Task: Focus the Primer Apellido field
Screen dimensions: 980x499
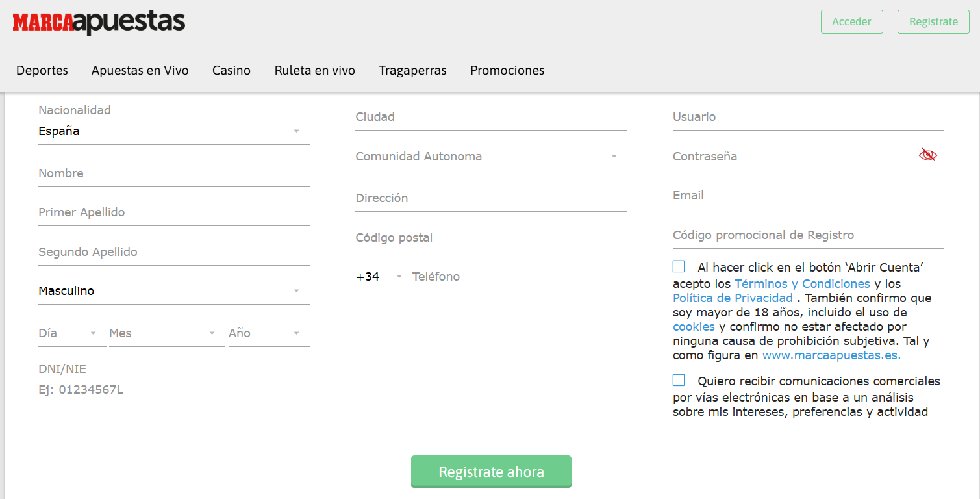Action: pos(174,212)
